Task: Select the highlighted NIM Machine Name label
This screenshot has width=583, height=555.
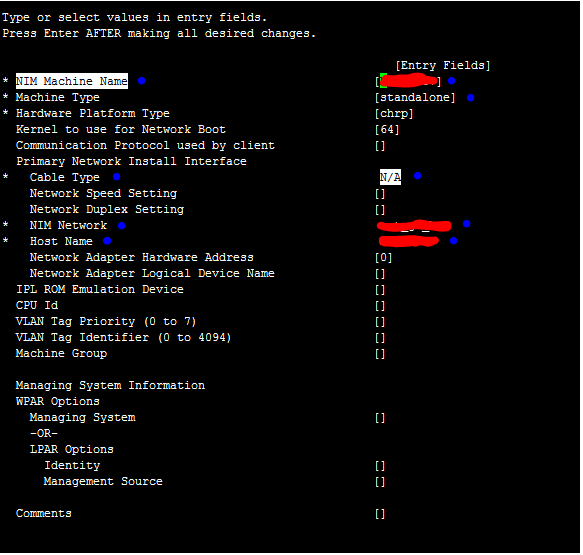Action: 72,81
